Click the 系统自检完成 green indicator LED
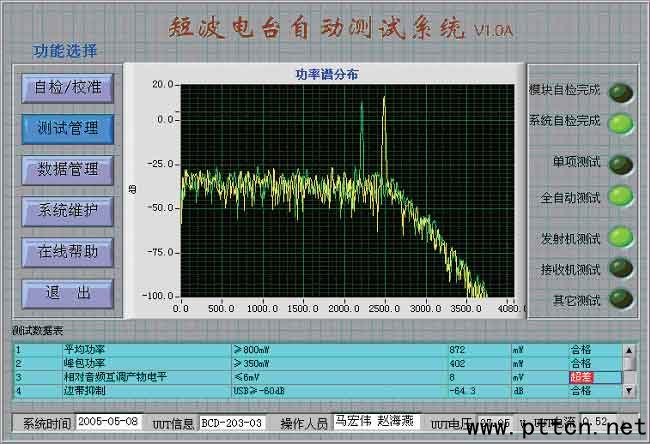This screenshot has height=444, width=650. (x=621, y=124)
